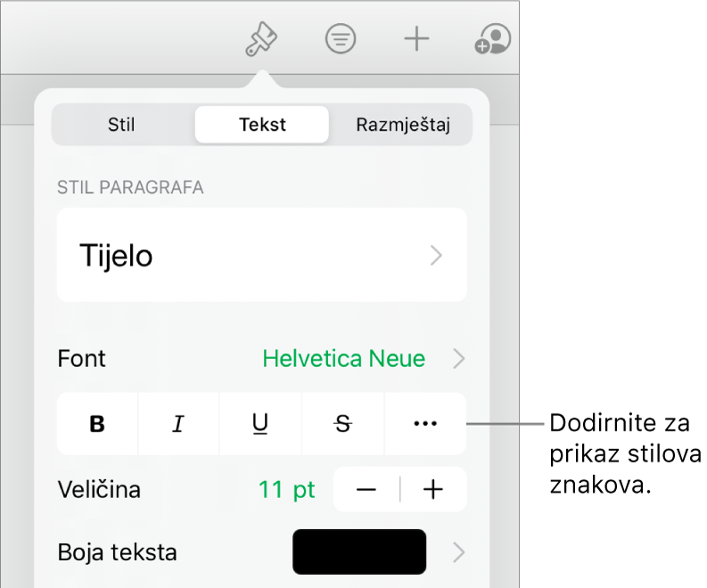Open more character styles (three dots)
This screenshot has width=707, height=588.
(x=426, y=425)
